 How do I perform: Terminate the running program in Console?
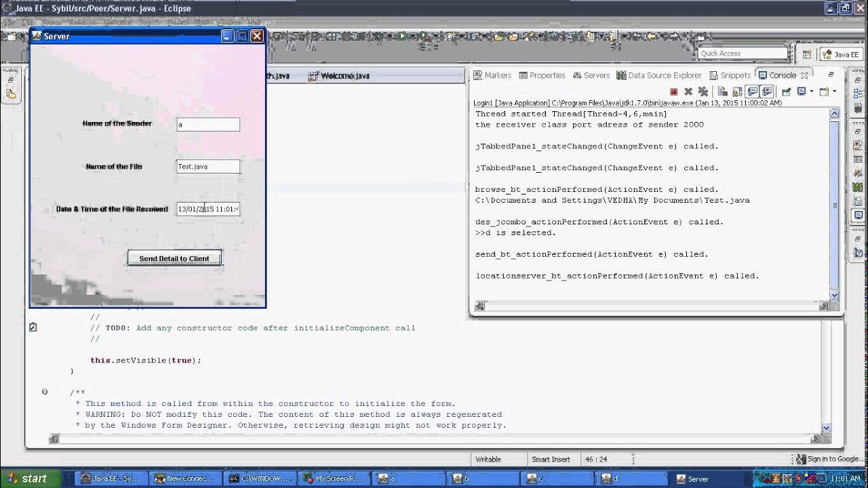click(673, 91)
